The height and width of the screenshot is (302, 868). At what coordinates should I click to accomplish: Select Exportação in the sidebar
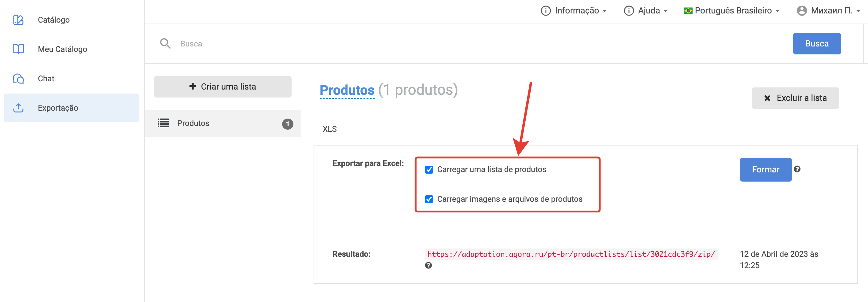tap(72, 108)
